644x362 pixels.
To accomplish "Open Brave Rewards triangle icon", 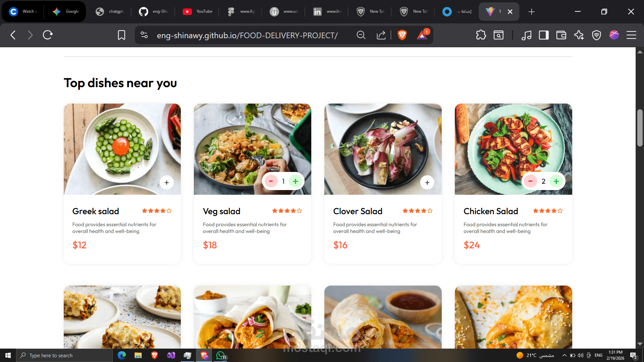I will (422, 35).
